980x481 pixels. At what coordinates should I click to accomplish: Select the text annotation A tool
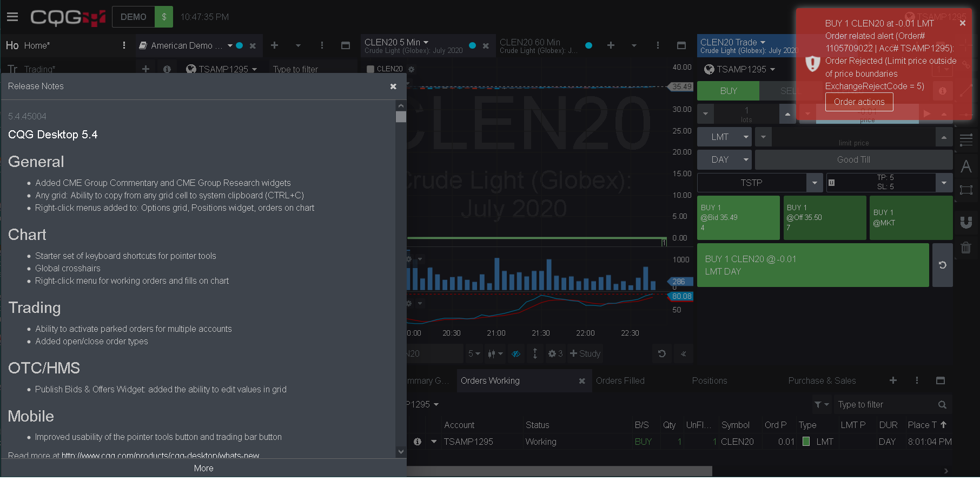tap(966, 166)
